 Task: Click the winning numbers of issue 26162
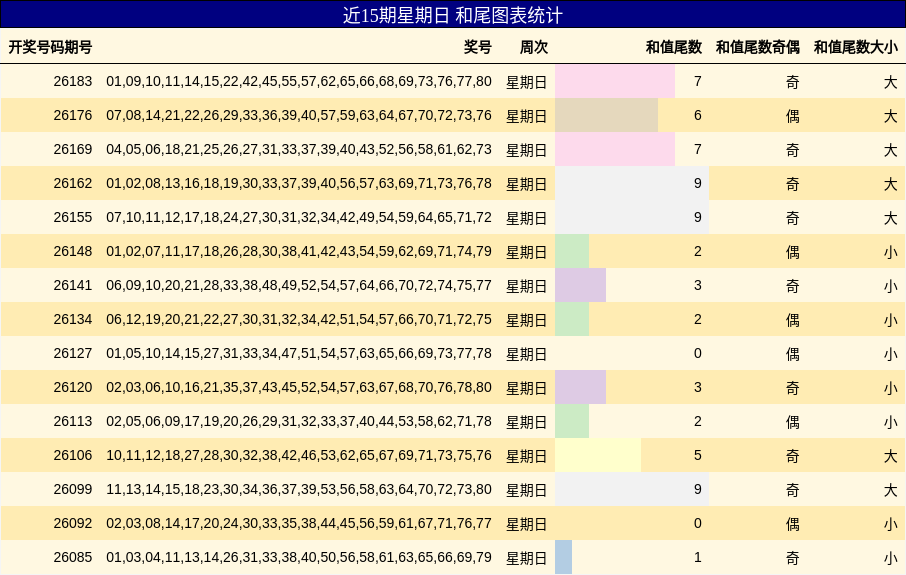pos(299,184)
